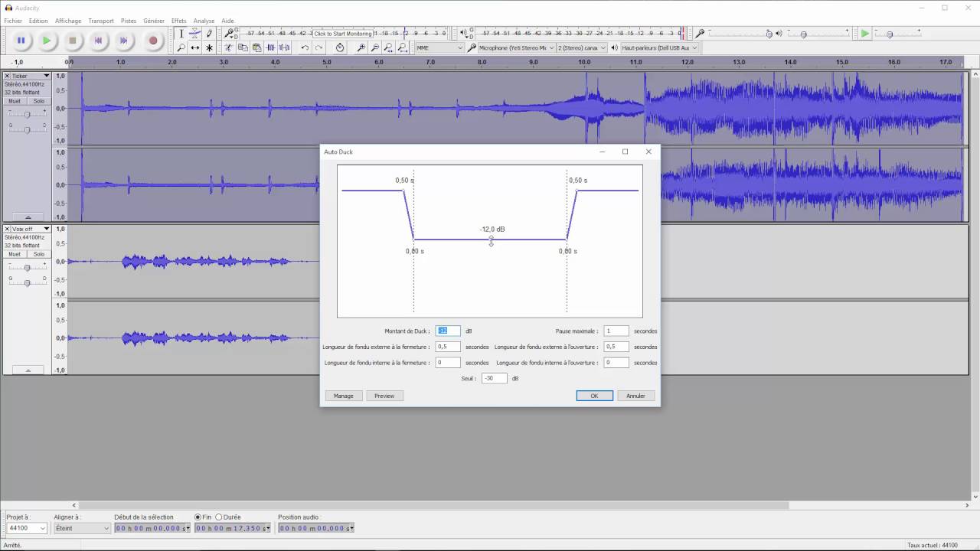This screenshot has width=980, height=551.
Task: Solo the Ticker track
Action: [38, 101]
